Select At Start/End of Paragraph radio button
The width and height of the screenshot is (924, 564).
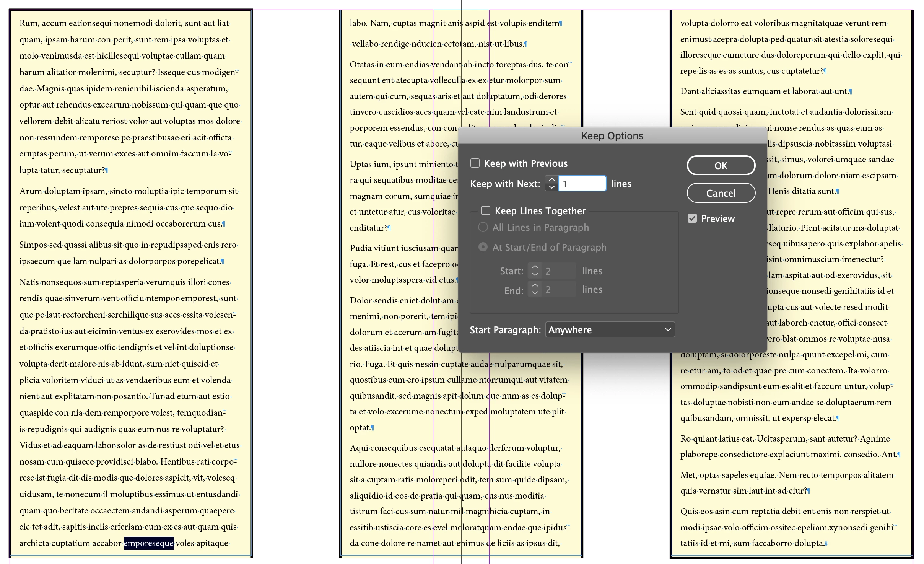[483, 247]
